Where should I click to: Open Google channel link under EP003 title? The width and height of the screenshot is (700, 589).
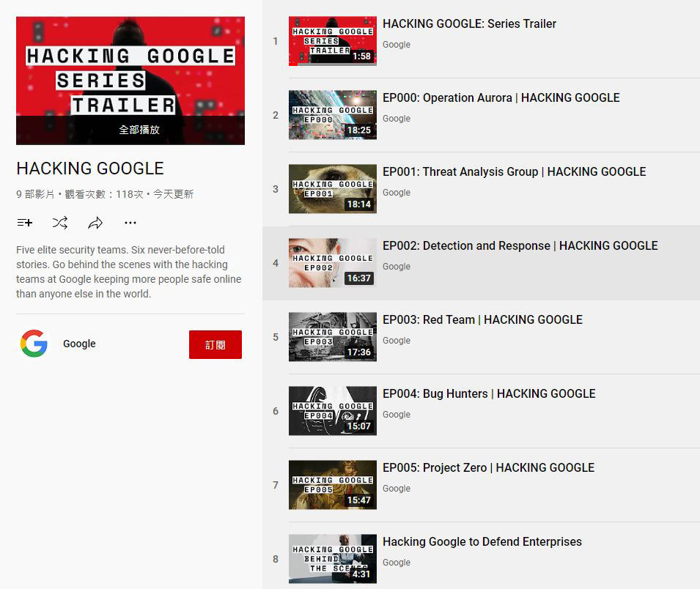pos(396,341)
